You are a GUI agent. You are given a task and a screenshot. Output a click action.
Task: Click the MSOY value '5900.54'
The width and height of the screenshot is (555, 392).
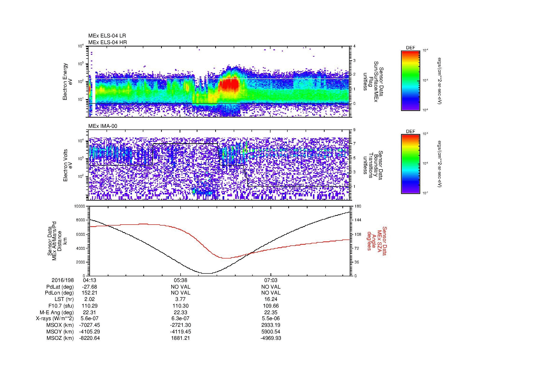click(271, 332)
